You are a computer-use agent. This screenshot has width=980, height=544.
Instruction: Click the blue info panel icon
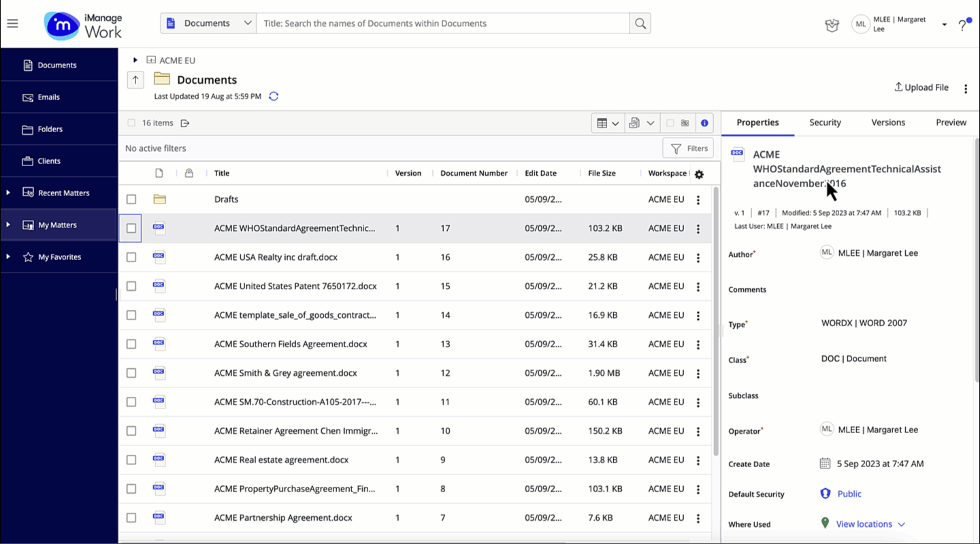click(704, 123)
